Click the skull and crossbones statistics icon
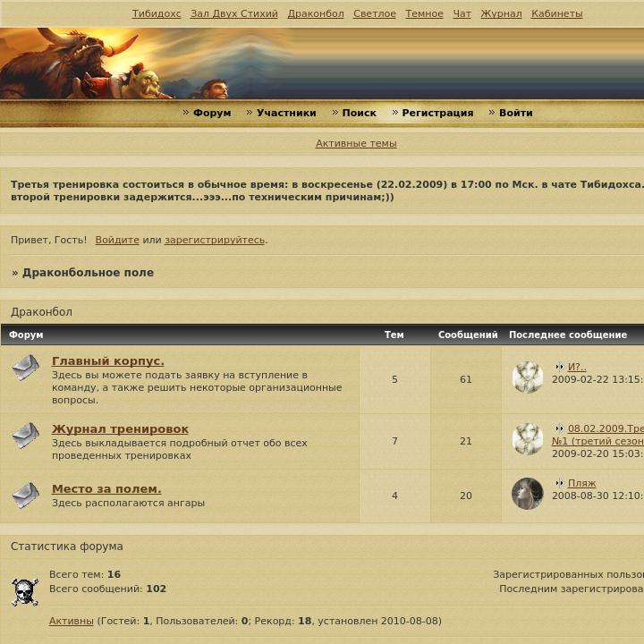The width and height of the screenshot is (644, 644). click(25, 592)
